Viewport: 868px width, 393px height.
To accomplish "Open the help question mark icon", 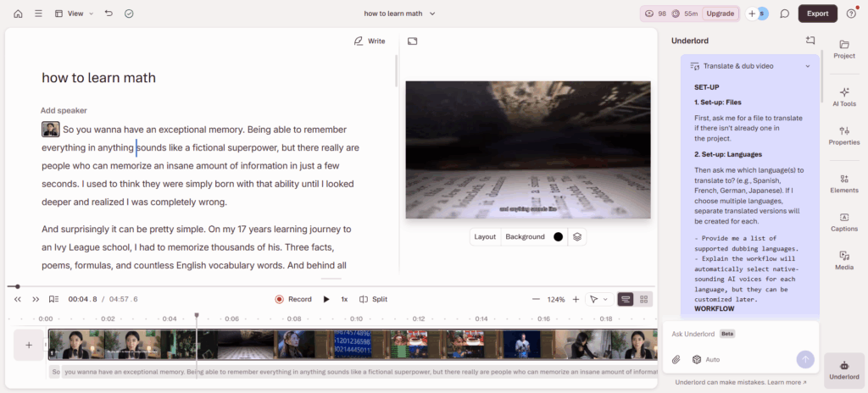I will [x=851, y=14].
